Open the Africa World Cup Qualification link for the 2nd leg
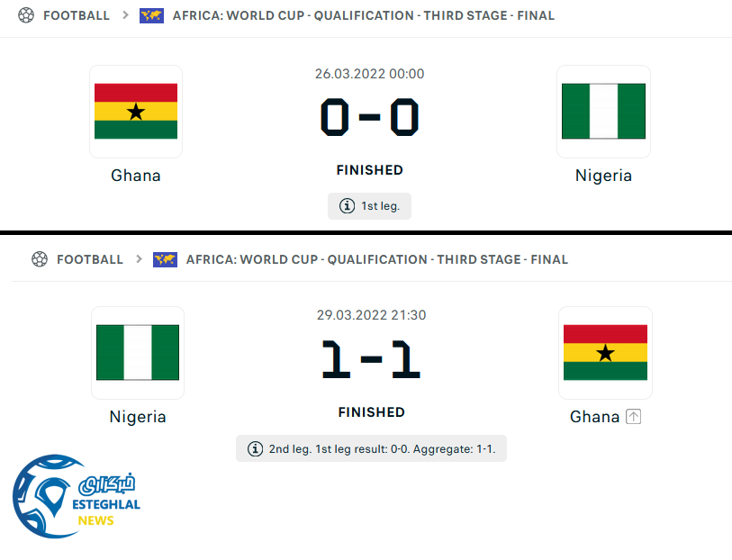The height and width of the screenshot is (560, 732). click(376, 259)
